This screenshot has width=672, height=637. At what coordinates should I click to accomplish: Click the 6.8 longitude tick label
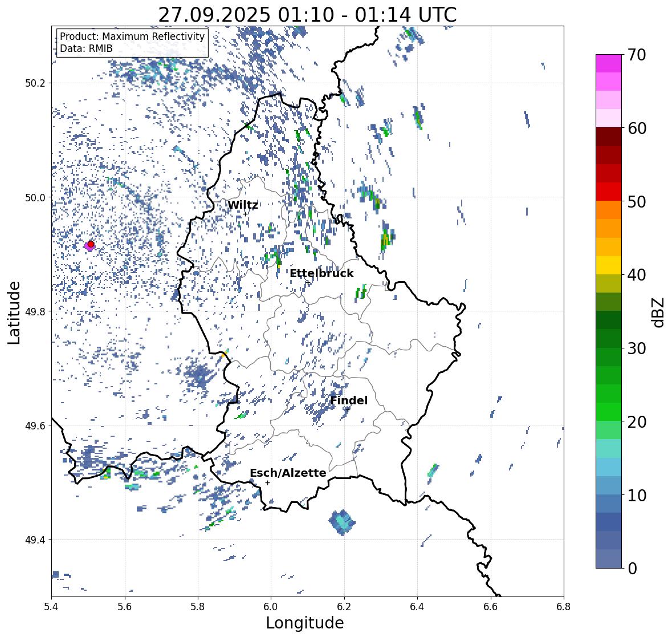tap(564, 607)
